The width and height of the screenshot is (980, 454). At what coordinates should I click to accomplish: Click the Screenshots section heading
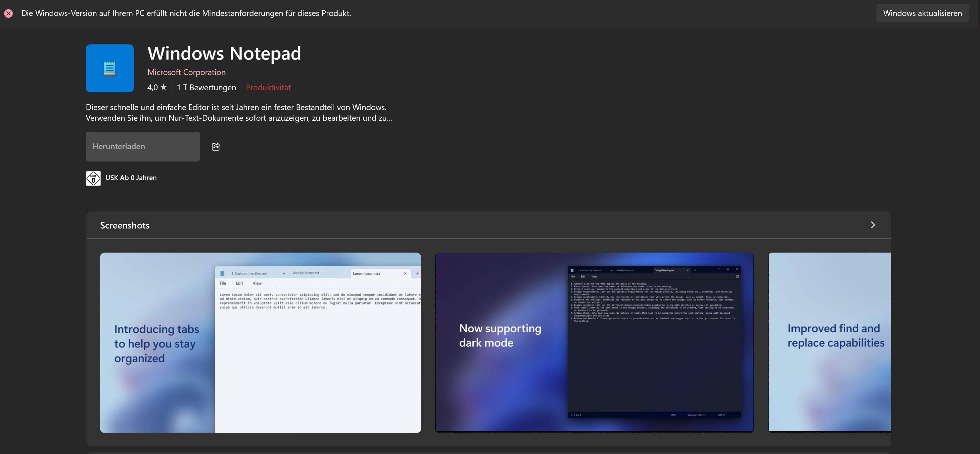tap(125, 225)
